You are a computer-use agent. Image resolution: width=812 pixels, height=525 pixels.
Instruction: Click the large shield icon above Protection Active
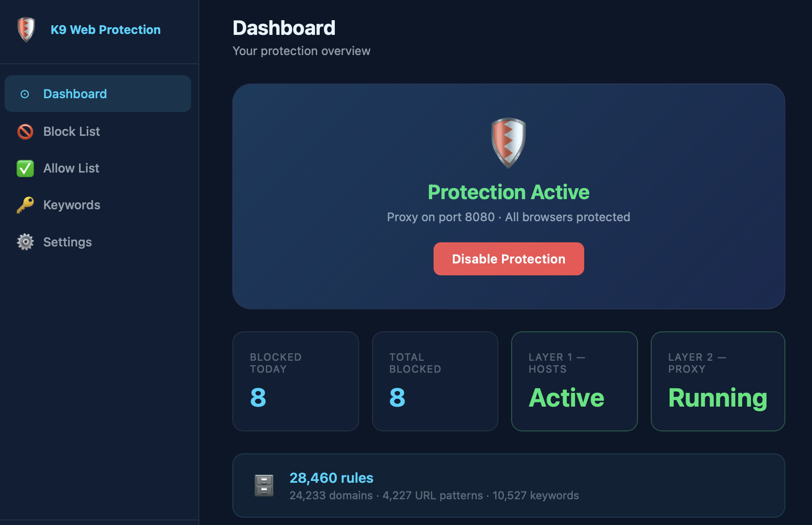(x=508, y=143)
